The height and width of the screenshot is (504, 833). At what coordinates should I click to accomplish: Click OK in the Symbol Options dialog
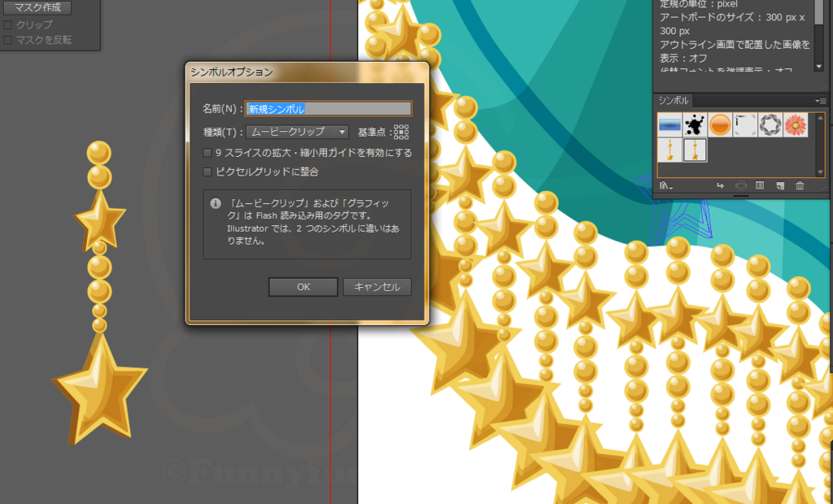[303, 287]
